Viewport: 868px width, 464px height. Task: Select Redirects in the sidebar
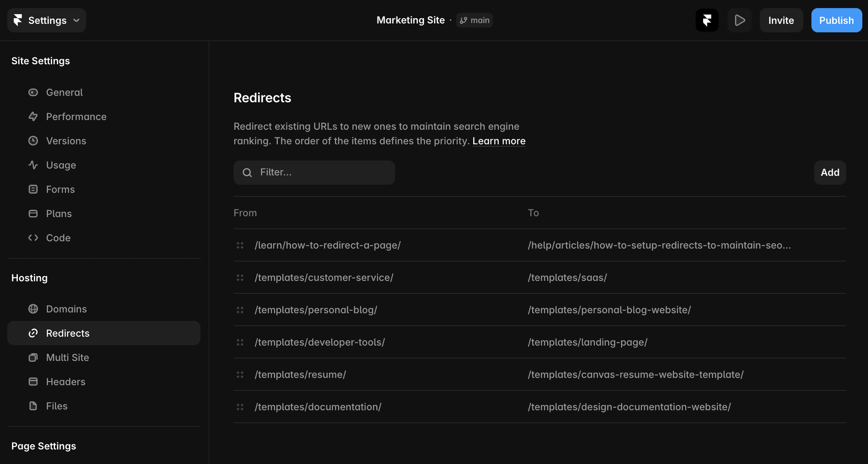coord(104,333)
